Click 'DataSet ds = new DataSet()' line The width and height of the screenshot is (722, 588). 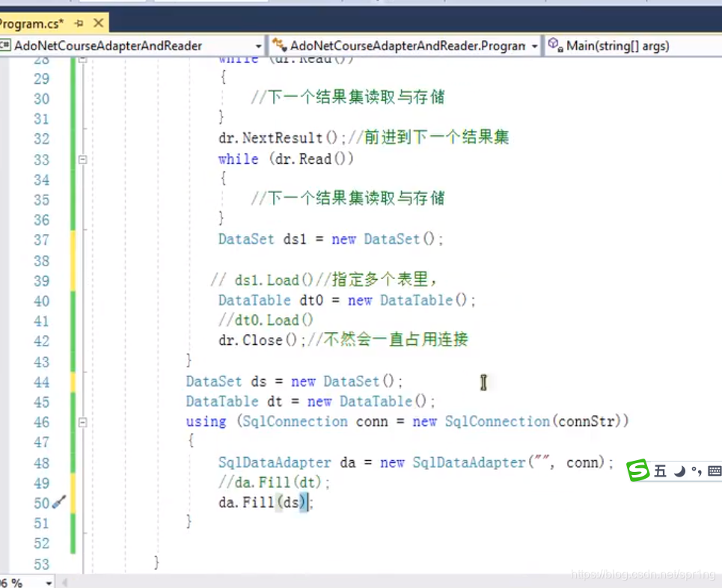pyautogui.click(x=294, y=382)
